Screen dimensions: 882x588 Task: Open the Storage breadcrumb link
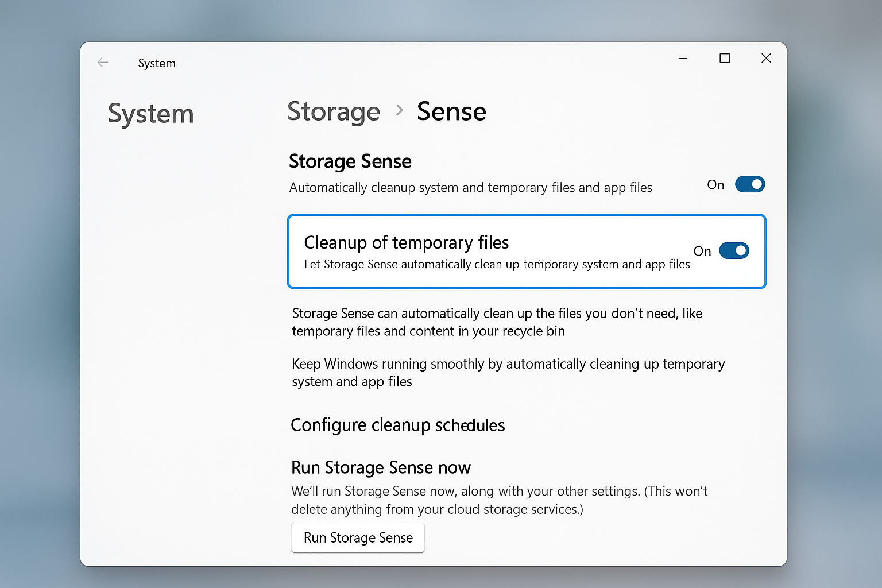[334, 111]
